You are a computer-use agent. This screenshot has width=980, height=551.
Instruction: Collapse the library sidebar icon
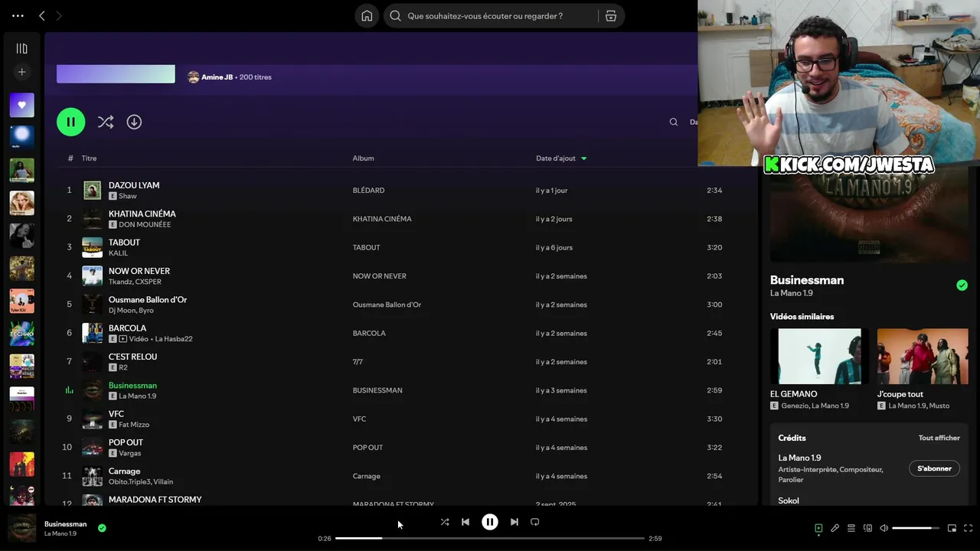tap(21, 48)
